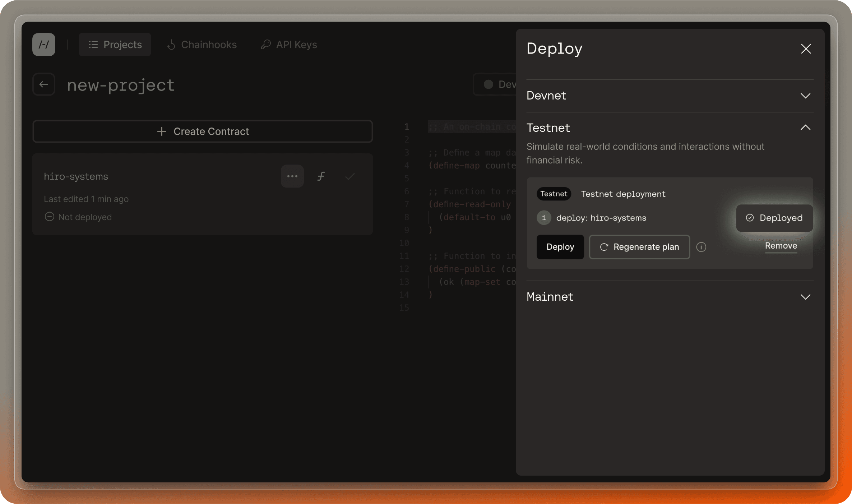The height and width of the screenshot is (504, 852).
Task: Click the Create Contract button
Action: pyautogui.click(x=203, y=131)
